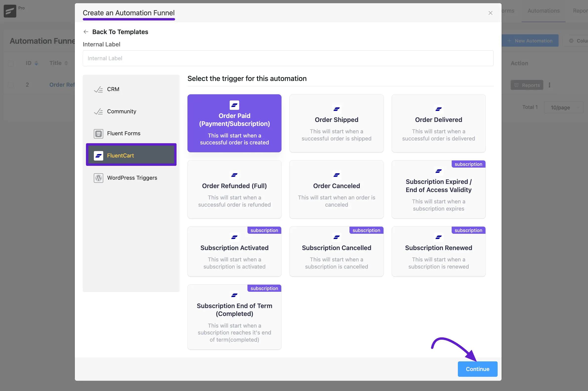
Task: Select the CRM category icon
Action: point(98,89)
